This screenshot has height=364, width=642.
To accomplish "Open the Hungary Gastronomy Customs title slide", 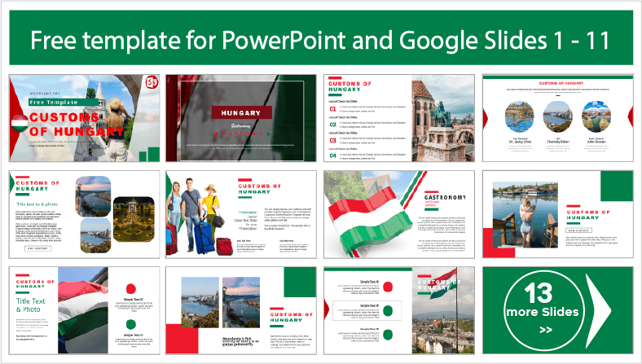I will point(241,117).
